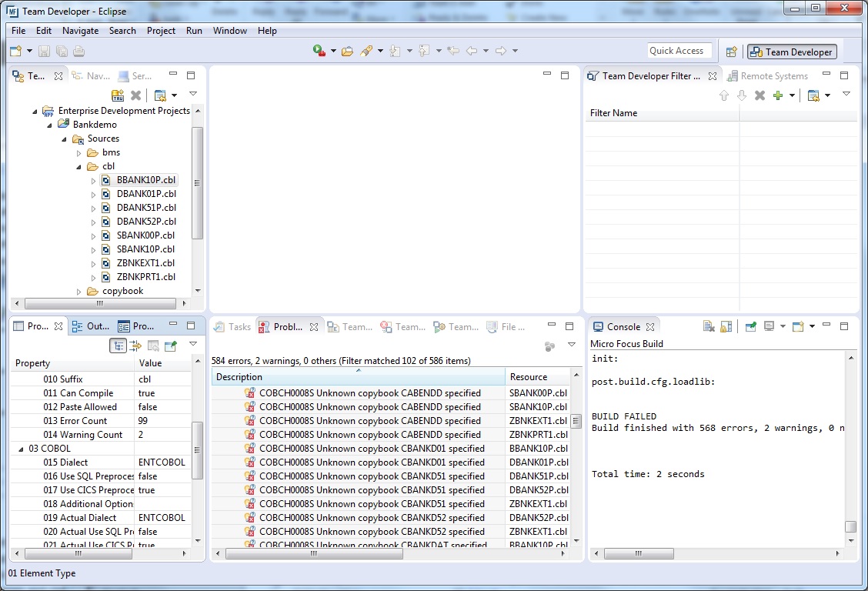868x591 pixels.
Task: Click the Move Filter Up arrow icon
Action: point(724,95)
